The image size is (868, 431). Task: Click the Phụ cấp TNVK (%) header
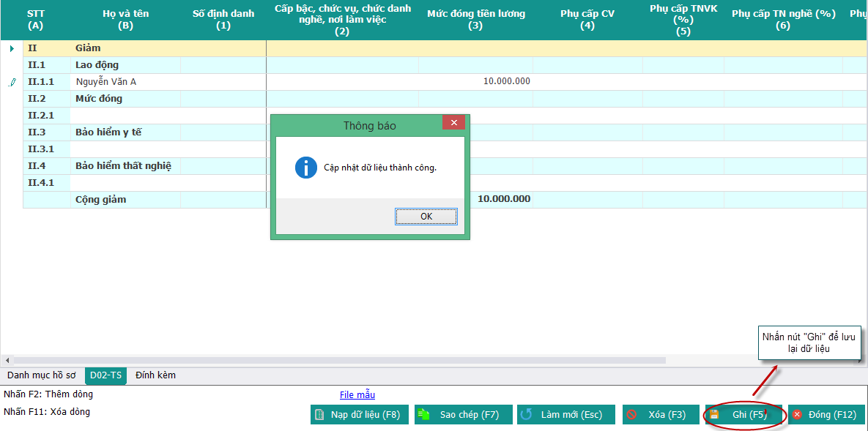coord(683,20)
